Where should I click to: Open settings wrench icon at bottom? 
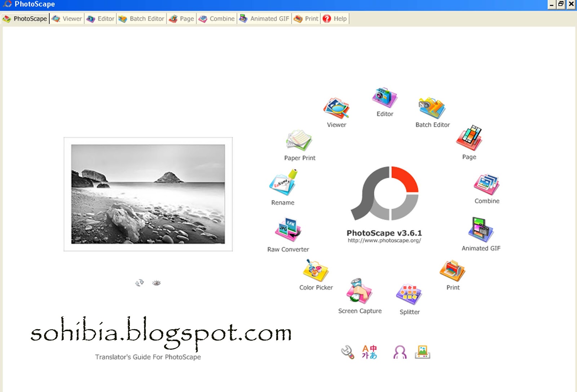348,352
